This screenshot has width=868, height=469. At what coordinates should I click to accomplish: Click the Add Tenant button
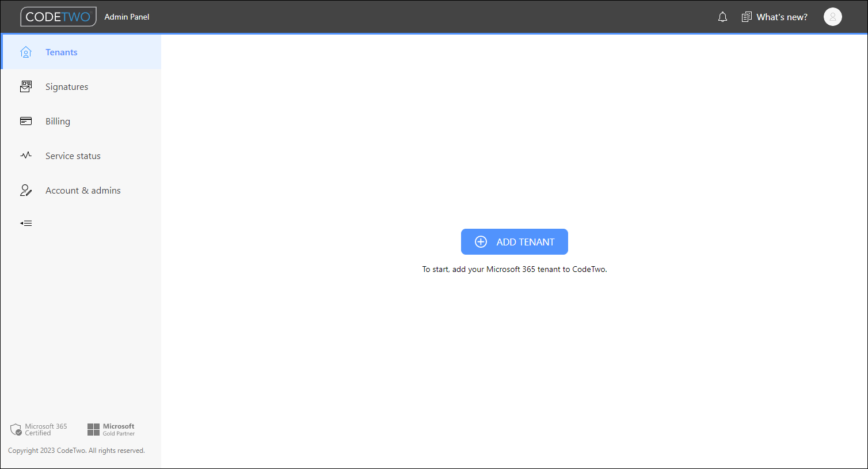point(514,241)
